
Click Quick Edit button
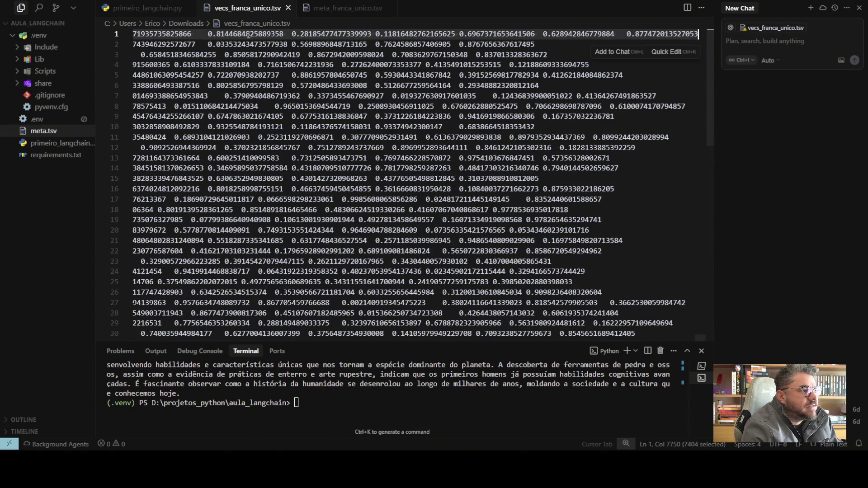pyautogui.click(x=666, y=52)
